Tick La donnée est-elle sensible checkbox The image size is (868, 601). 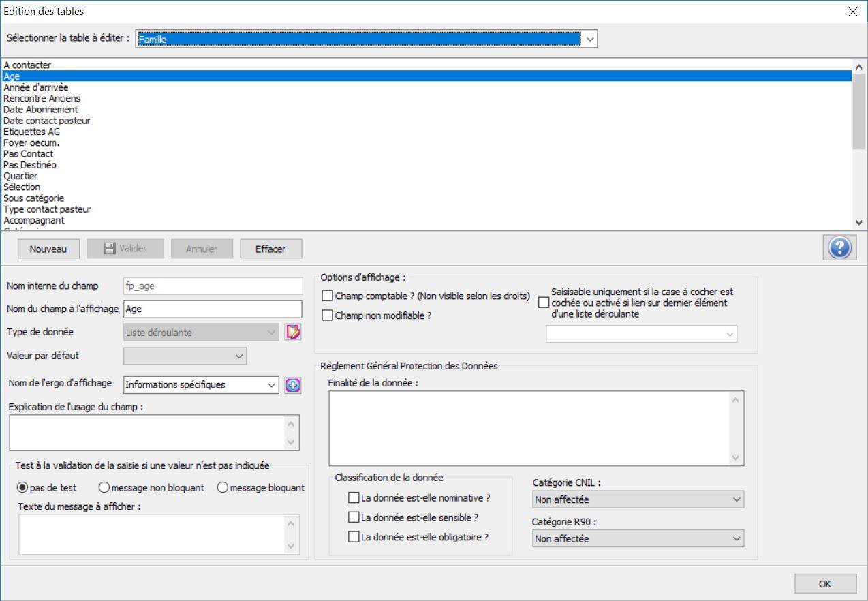354,518
